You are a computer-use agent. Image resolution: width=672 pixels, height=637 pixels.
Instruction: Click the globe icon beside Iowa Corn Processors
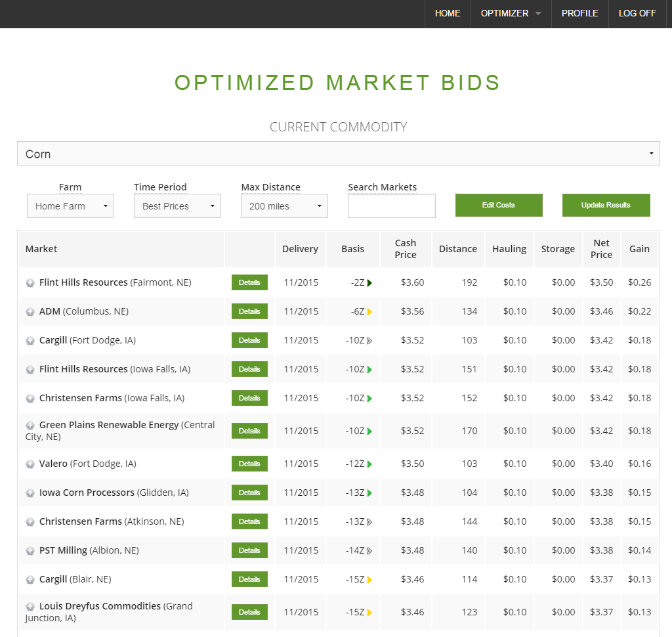(x=30, y=493)
